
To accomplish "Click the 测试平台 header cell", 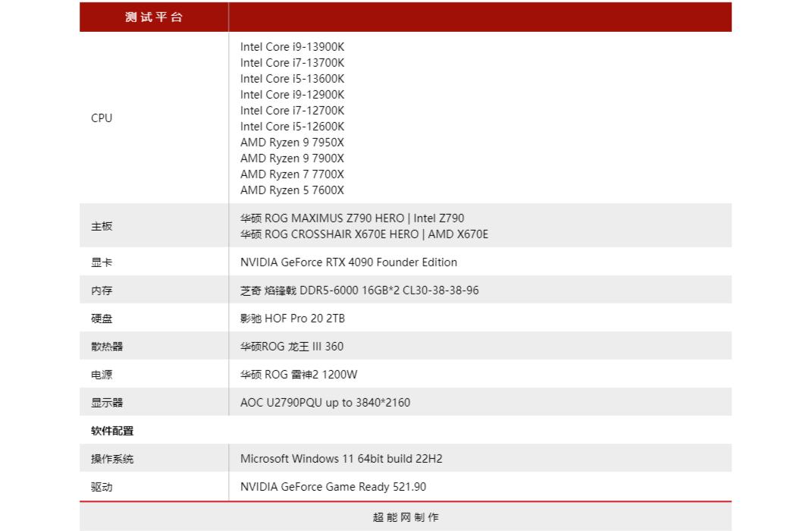I will 154,17.
